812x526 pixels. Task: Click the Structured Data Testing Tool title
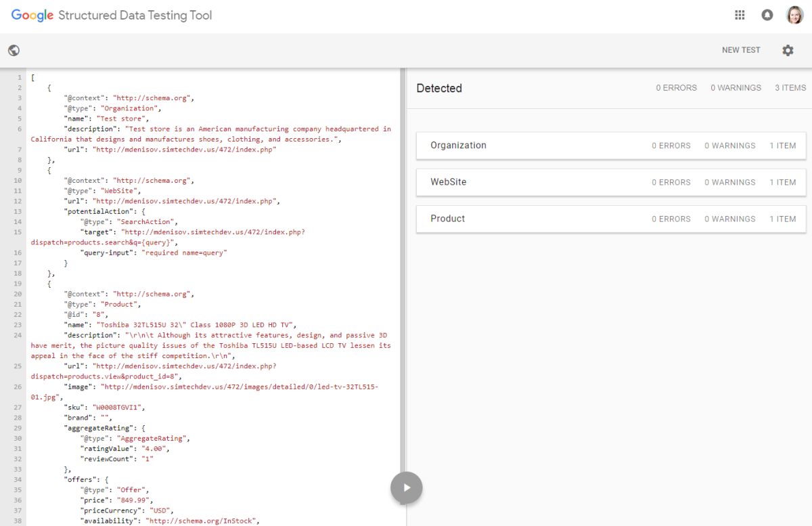(135, 15)
